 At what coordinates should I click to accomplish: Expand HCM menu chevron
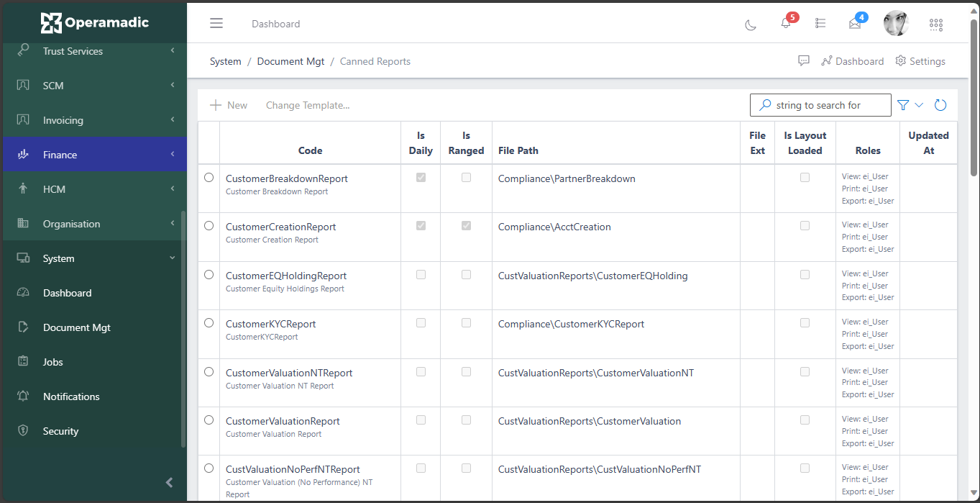173,189
